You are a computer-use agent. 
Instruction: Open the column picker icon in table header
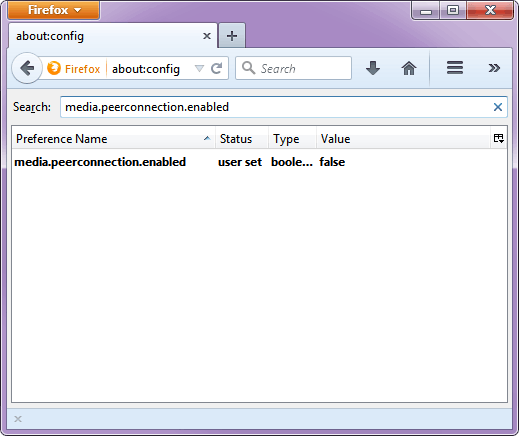pos(499,138)
